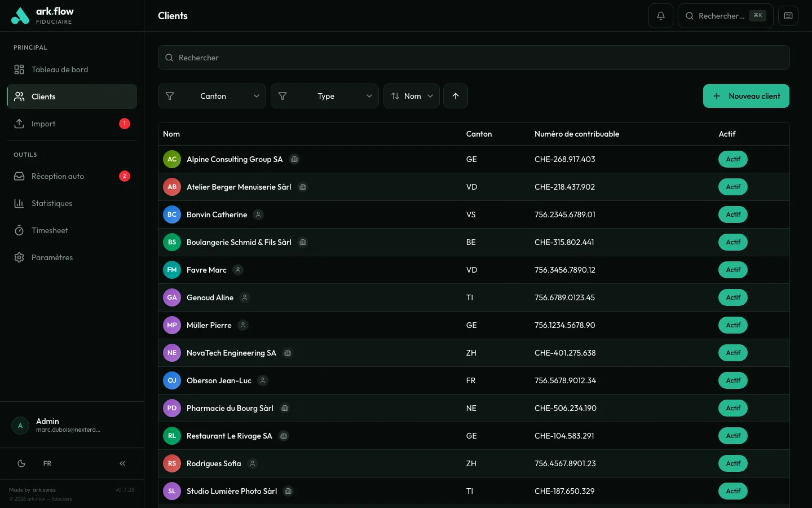812x508 pixels.
Task: Open the global Rechercher search box
Action: click(726, 16)
